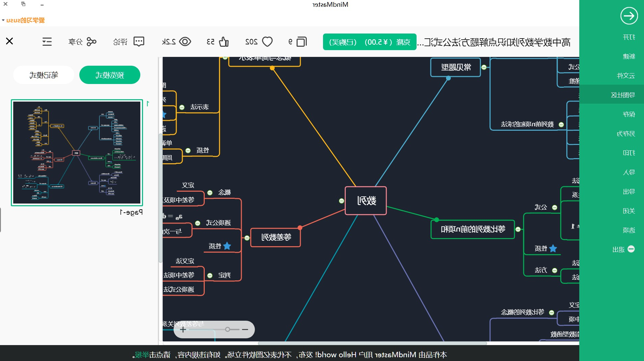Click the zoom slider handle

pyautogui.click(x=227, y=330)
